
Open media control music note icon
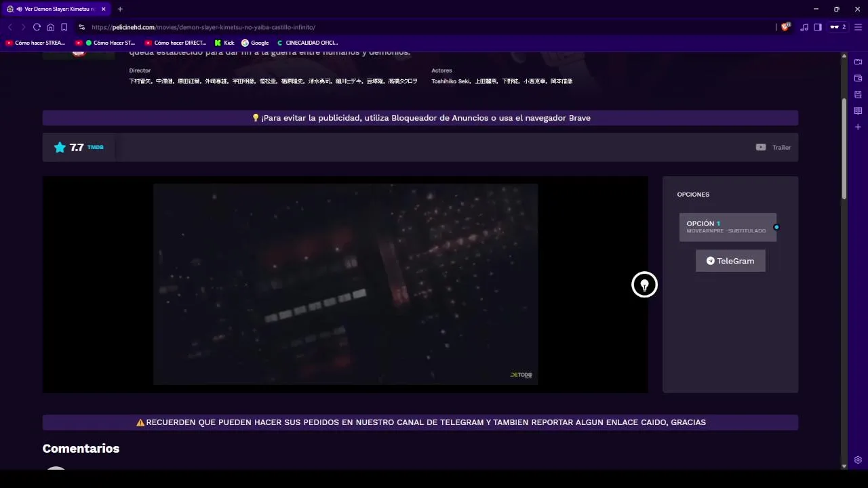(x=804, y=27)
